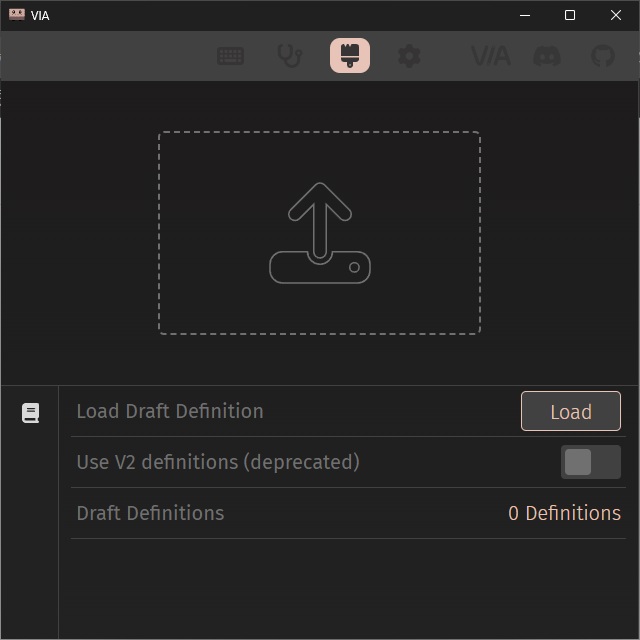Open the Key Tester stethoscope icon
The image size is (640, 640).
tap(289, 56)
